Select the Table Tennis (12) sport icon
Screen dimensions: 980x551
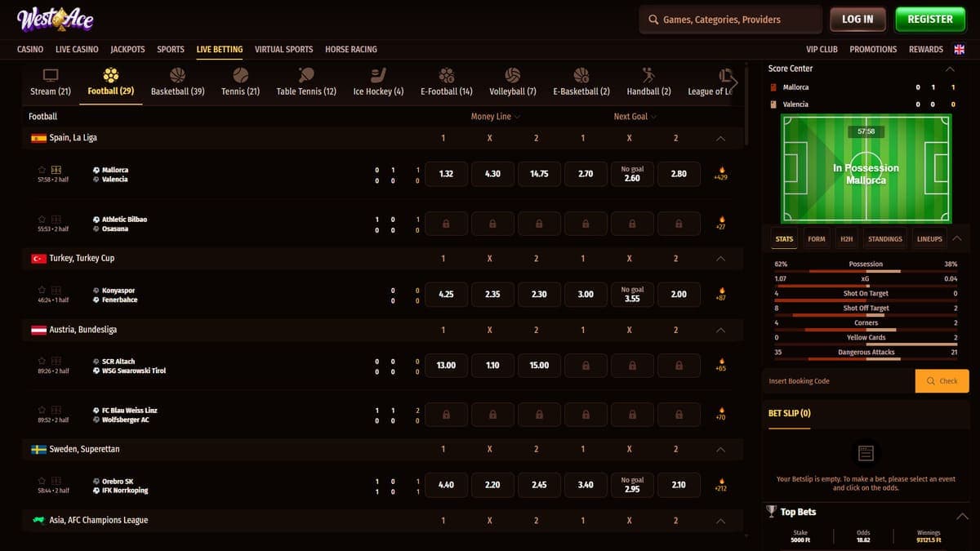306,76
